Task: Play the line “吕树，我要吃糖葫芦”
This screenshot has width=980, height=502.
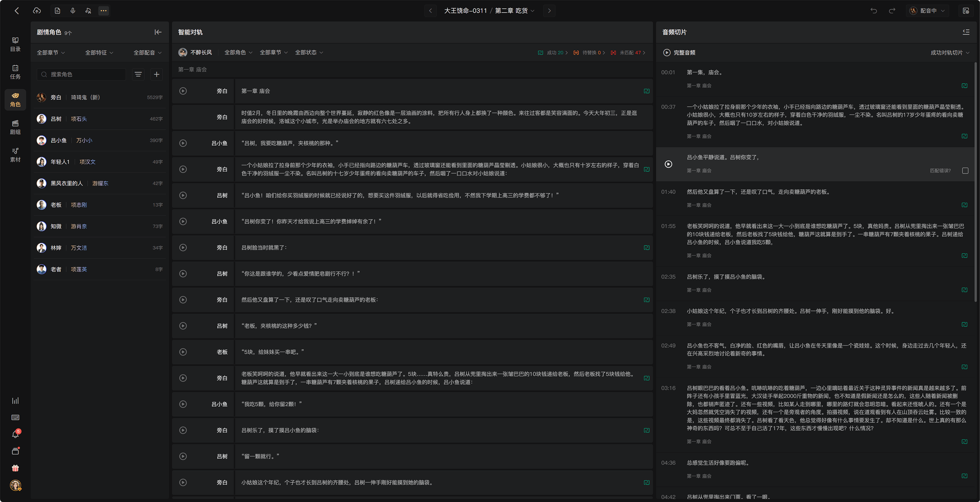Action: [183, 143]
